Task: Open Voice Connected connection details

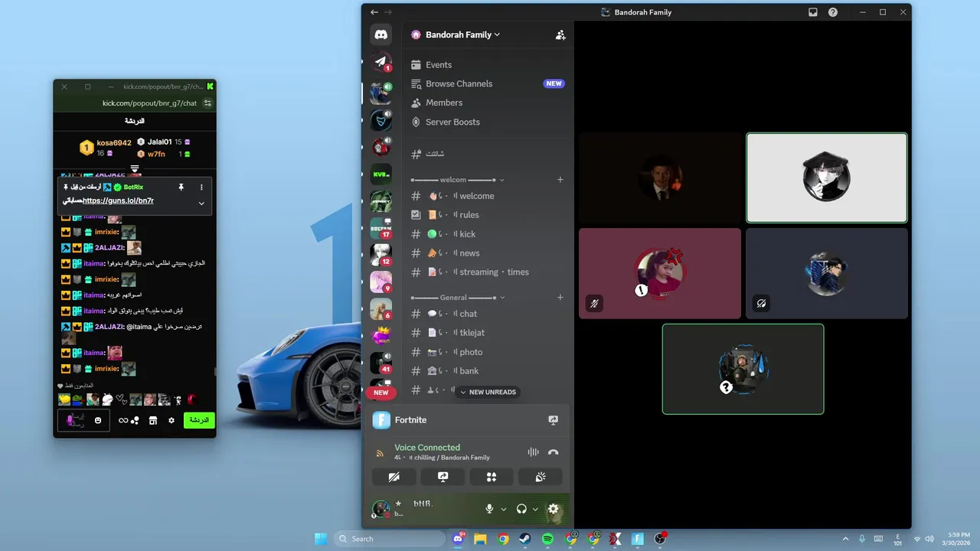Action: tap(427, 448)
